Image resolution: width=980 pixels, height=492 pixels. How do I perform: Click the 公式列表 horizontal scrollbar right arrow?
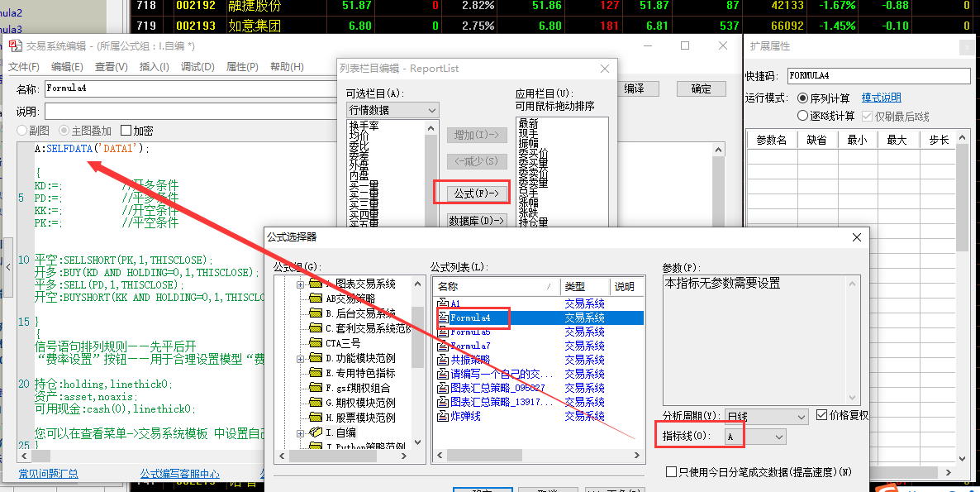[x=638, y=456]
